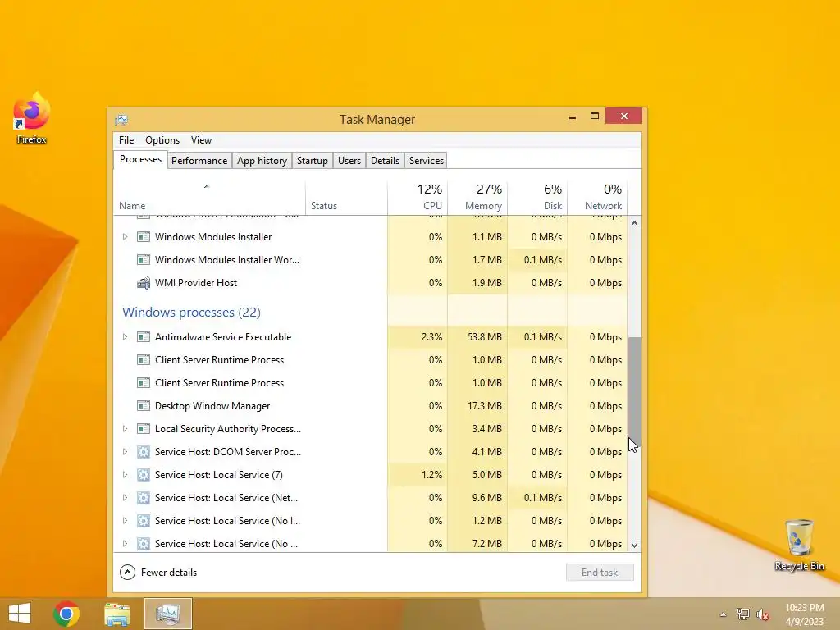
Task: Sort by the Status column header
Action: pos(346,199)
